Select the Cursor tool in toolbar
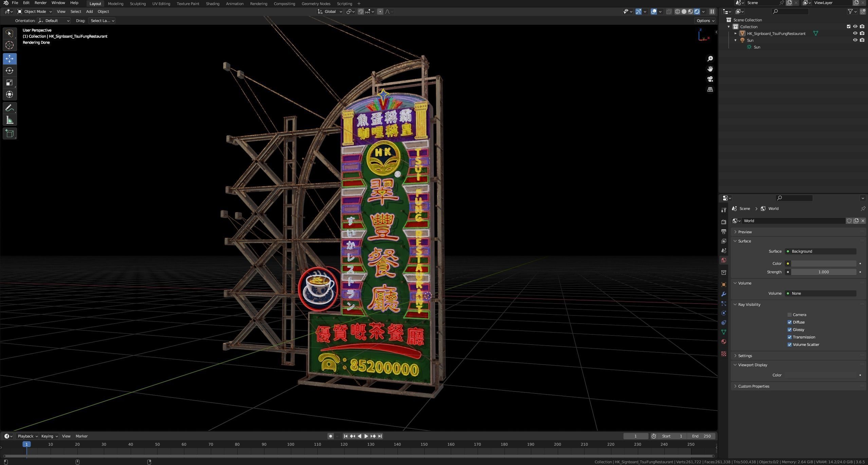Screen dimensions: 868x465 coord(10,45)
